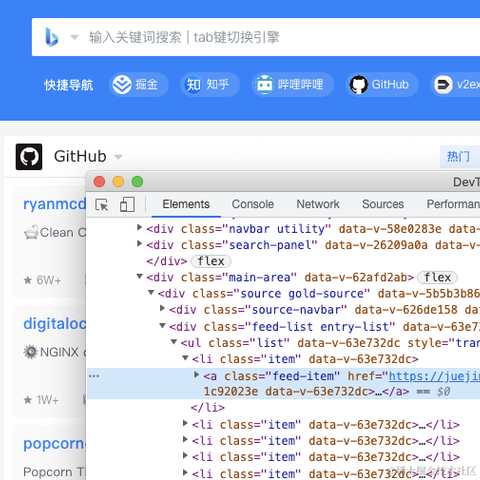Expand the search-panel div node
480x480 pixels.
point(140,244)
